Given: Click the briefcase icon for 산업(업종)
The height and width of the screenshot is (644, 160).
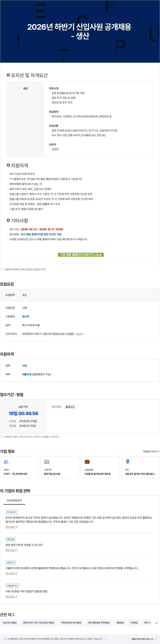Looking at the screenshot, I should click(87, 462).
